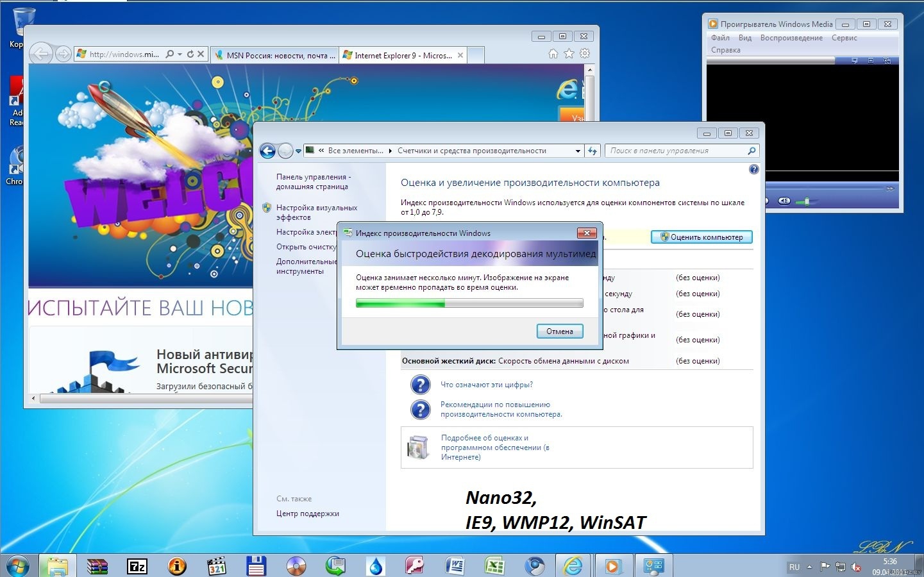Click the assessment progress bar
Viewport: 924px width, 577px height.
pos(469,303)
